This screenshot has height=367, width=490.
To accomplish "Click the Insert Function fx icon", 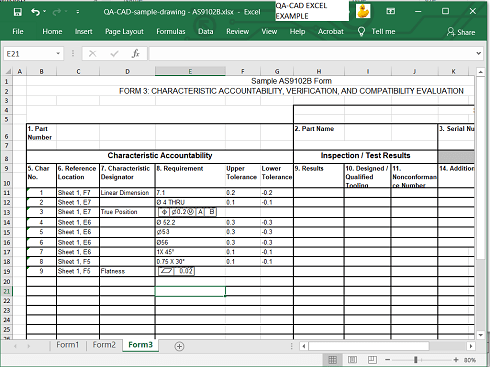I will point(135,53).
